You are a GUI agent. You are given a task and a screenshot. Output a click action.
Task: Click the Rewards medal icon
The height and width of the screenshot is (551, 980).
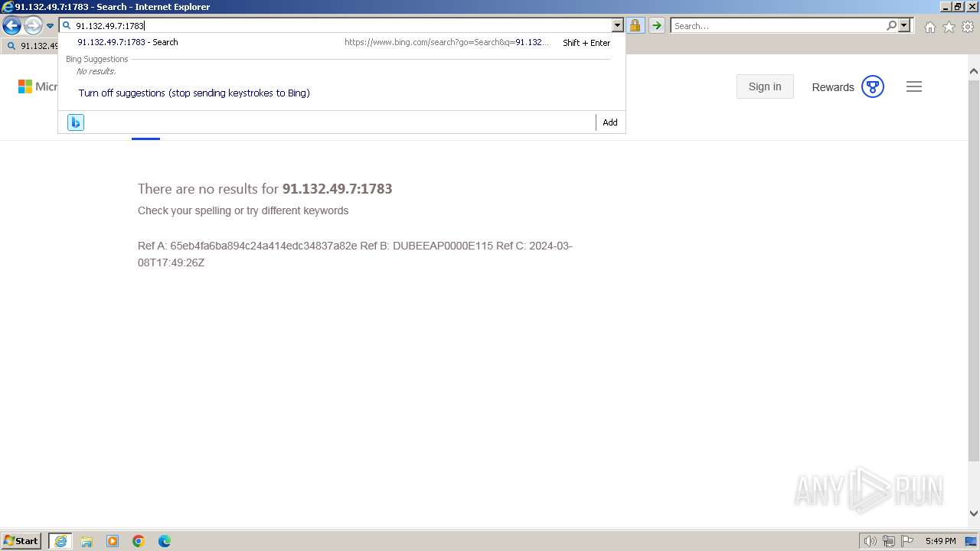[873, 86]
